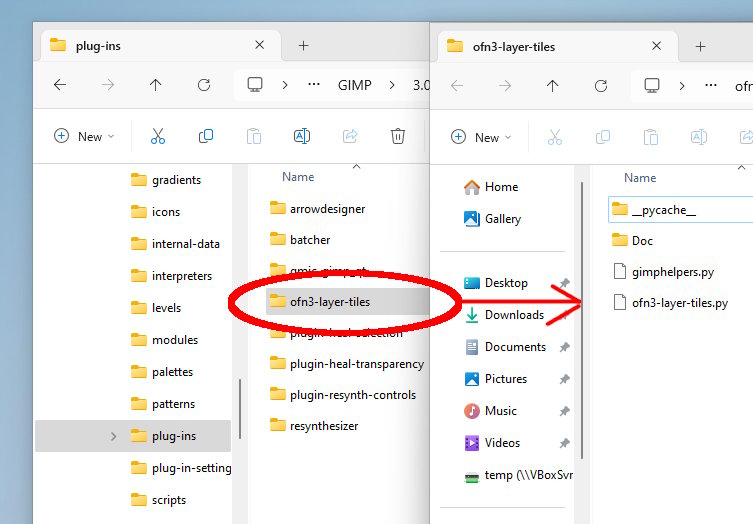
Task: Select the plug-ins tab
Action: pyautogui.click(x=161, y=46)
